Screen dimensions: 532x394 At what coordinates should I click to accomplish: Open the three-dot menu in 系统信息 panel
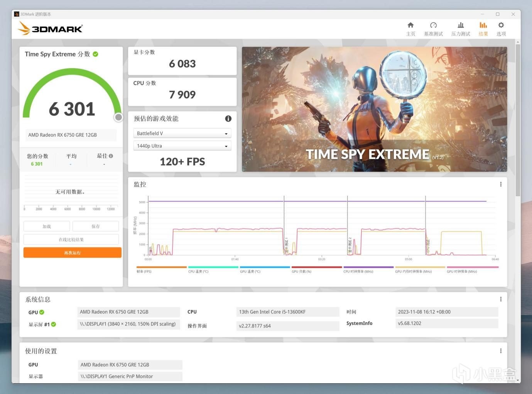[x=501, y=299]
